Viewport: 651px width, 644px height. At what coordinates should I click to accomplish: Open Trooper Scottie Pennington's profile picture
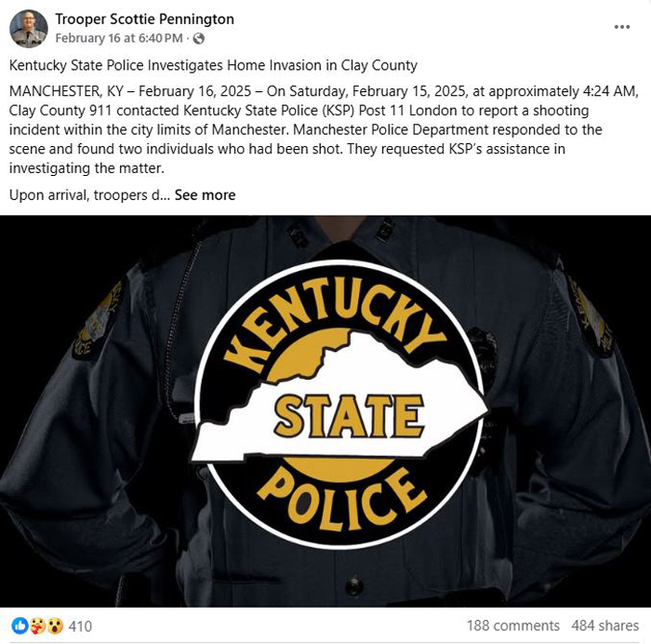[x=28, y=29]
